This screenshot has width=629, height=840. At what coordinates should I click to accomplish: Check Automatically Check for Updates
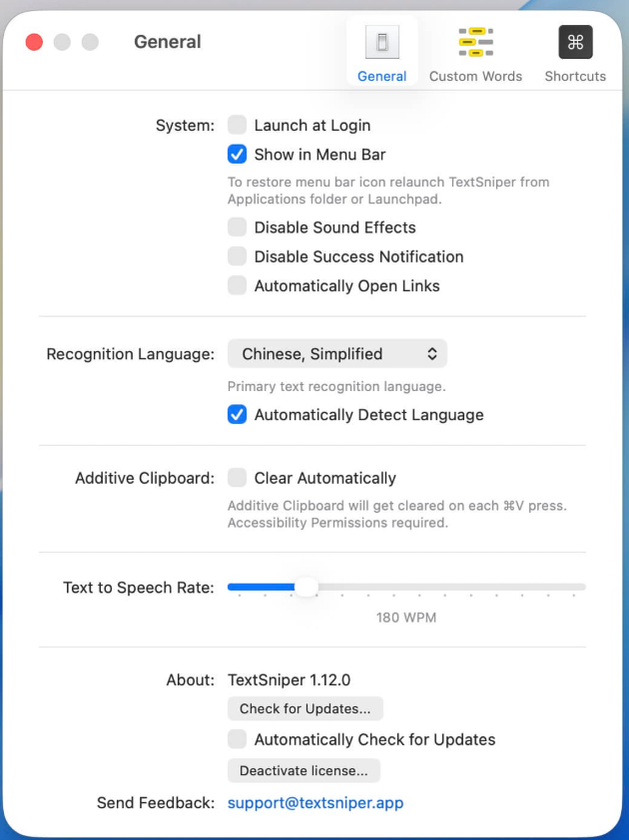[x=237, y=739]
